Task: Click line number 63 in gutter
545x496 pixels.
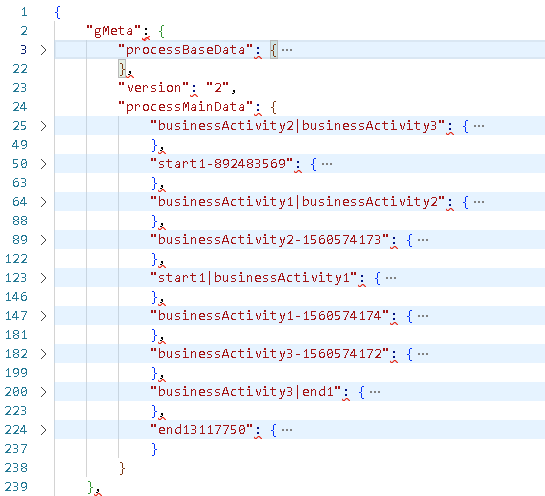Action: click(20, 183)
